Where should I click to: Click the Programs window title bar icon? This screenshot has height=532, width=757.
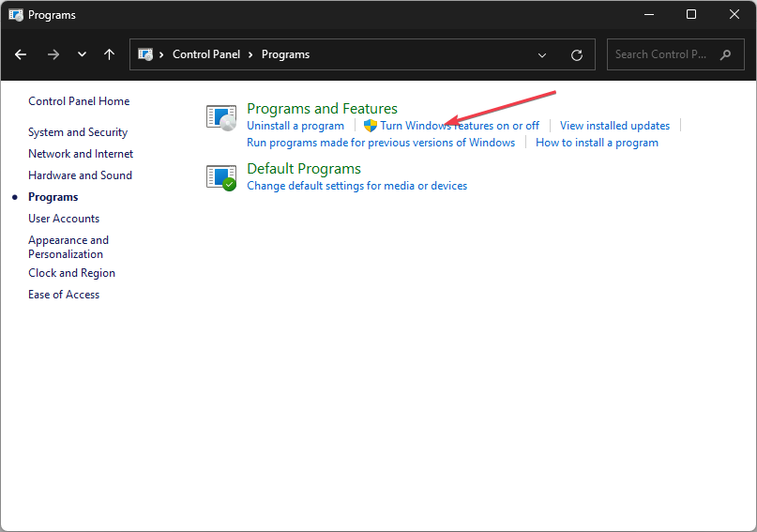point(15,15)
